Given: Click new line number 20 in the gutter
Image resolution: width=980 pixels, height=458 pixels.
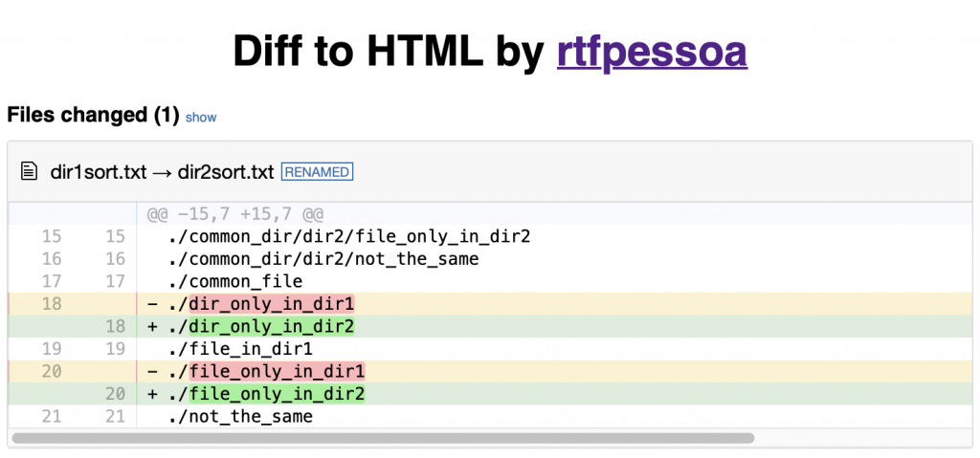Looking at the screenshot, I should (115, 394).
